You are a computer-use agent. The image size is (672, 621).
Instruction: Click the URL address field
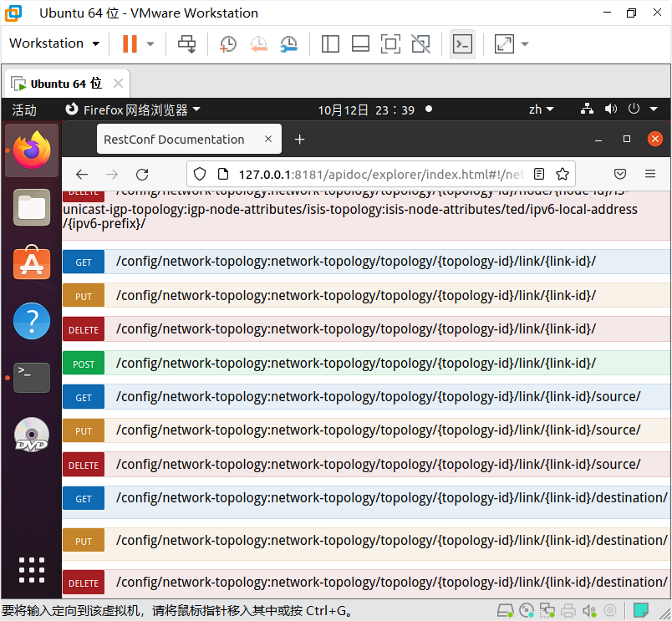coord(381,175)
